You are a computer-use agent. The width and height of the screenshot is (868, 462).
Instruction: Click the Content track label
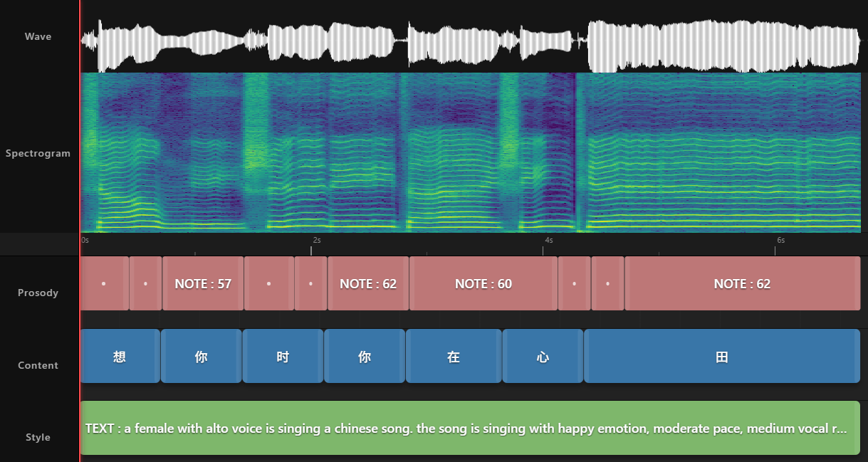(x=38, y=365)
